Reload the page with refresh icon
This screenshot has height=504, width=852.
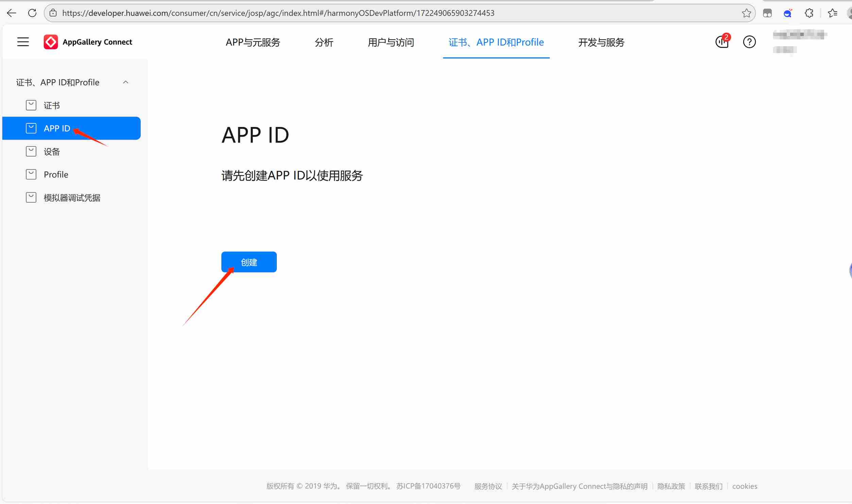[x=32, y=13]
